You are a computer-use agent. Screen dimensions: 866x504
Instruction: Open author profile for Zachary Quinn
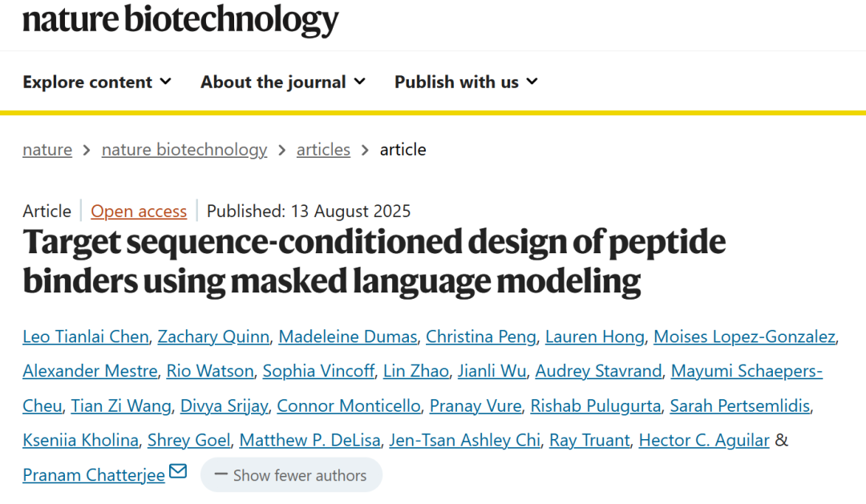[214, 337]
